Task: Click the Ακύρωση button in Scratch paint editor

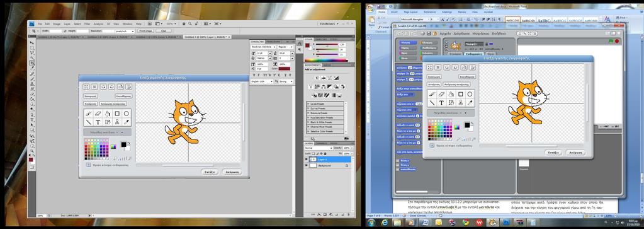Action: tap(575, 153)
